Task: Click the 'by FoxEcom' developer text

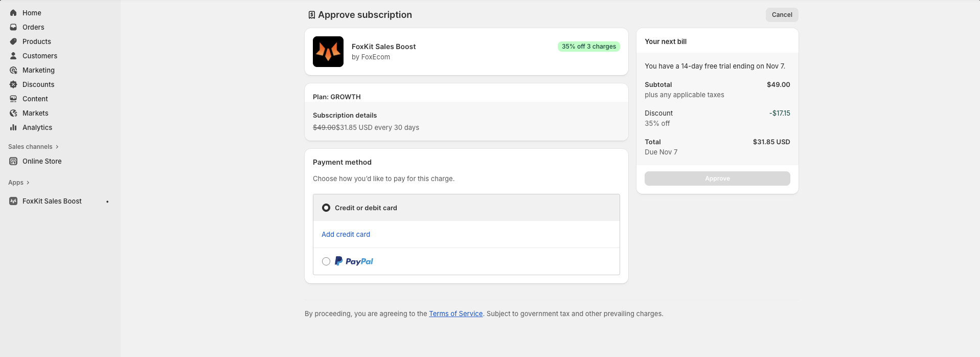Action: [x=371, y=57]
